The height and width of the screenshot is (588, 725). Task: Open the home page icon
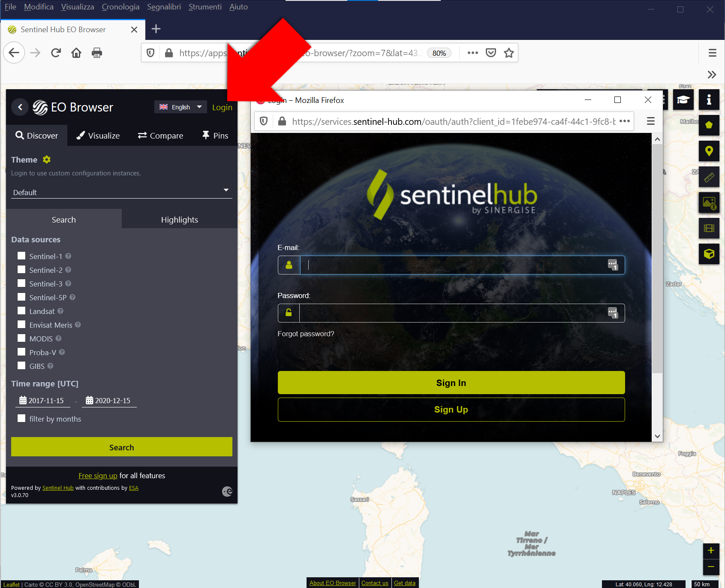click(x=76, y=53)
